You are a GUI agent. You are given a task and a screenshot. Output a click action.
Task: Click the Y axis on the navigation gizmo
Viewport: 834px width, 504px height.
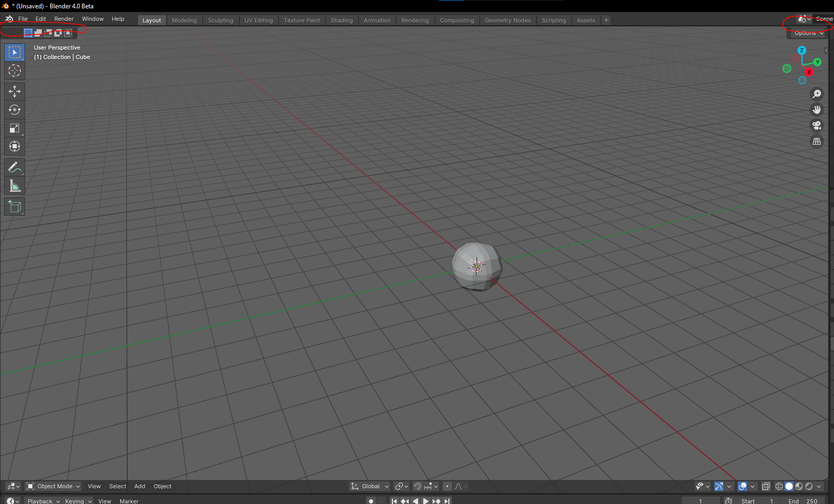point(817,62)
